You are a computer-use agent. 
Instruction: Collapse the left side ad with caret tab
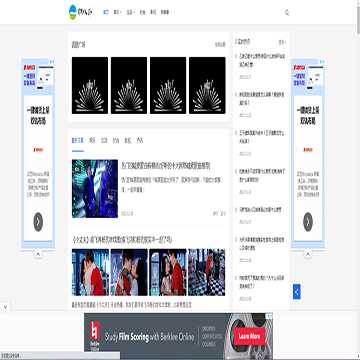pos(38,254)
